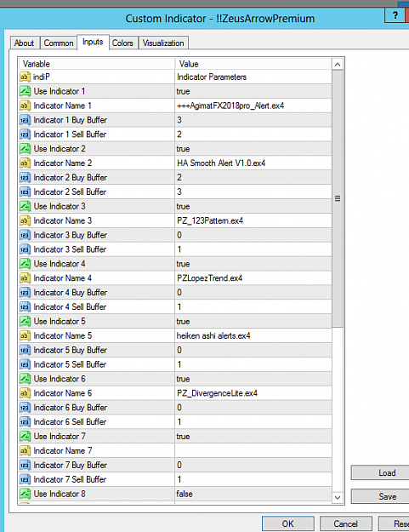Image resolution: width=409 pixels, height=532 pixels.
Task: Confirm settings with the OK button
Action: point(288,523)
